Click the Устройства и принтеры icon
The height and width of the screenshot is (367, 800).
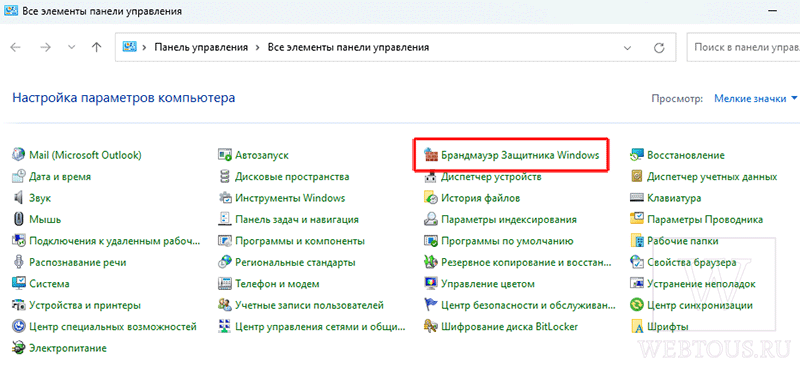click(18, 305)
